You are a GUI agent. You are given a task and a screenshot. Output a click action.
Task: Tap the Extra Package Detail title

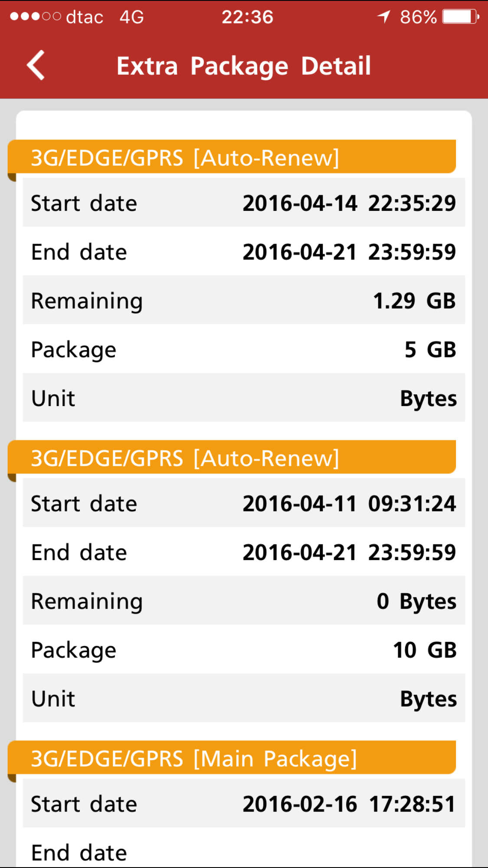tap(244, 66)
